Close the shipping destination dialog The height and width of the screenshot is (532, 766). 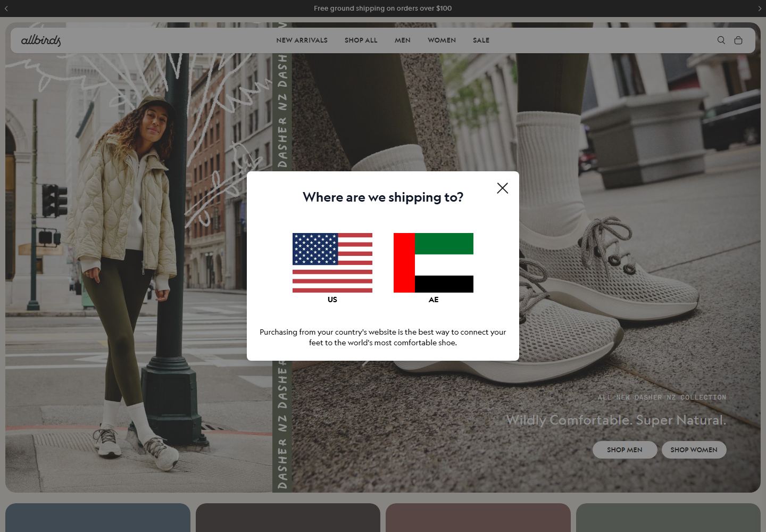point(502,188)
